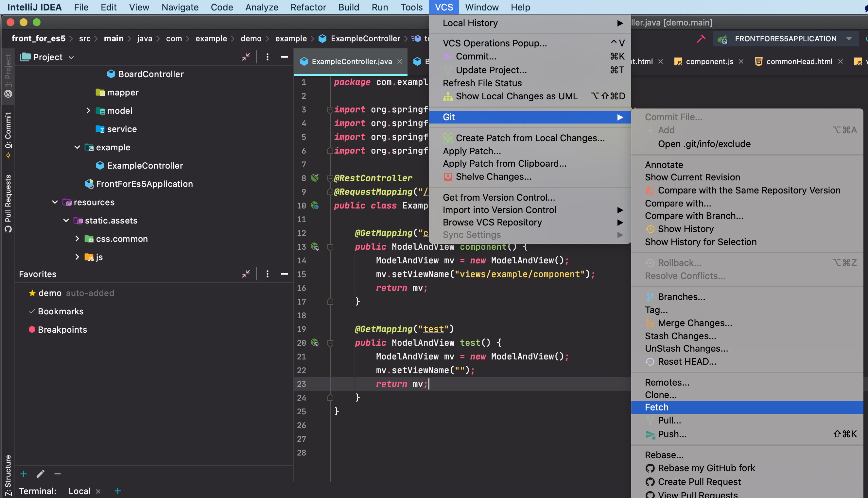Image resolution: width=868 pixels, height=498 pixels.
Task: Click Fetch in Git submenu
Action: click(747, 407)
